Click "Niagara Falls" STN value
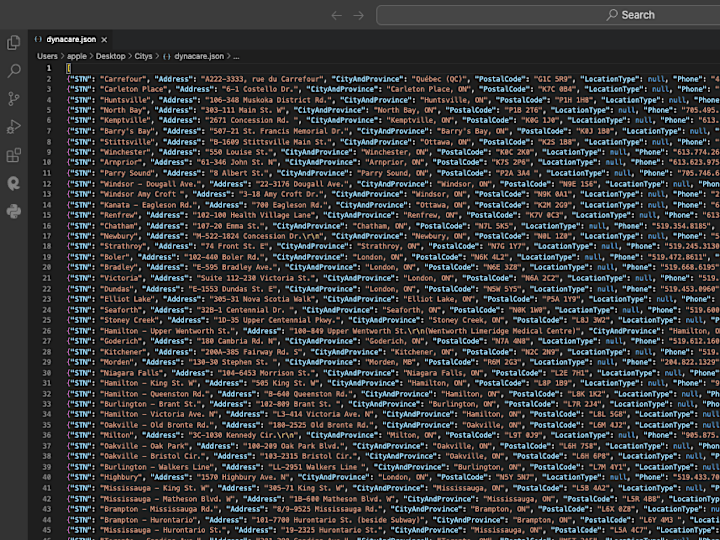720x540 pixels. [x=132, y=372]
